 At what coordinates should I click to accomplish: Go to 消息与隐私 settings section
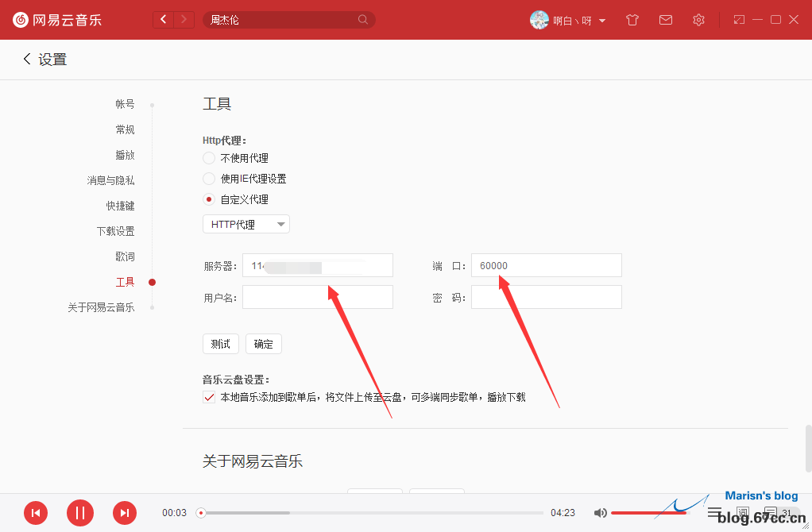(x=110, y=180)
